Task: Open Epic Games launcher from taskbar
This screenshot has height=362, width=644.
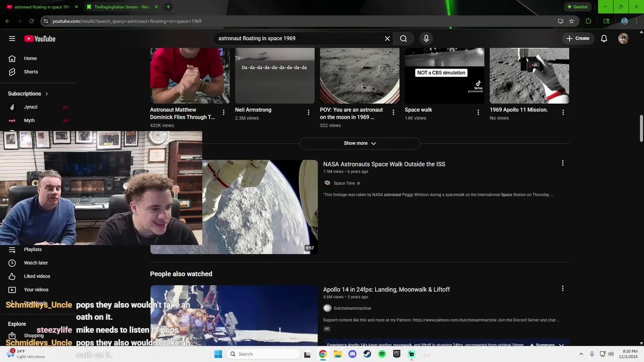Action: point(397,354)
